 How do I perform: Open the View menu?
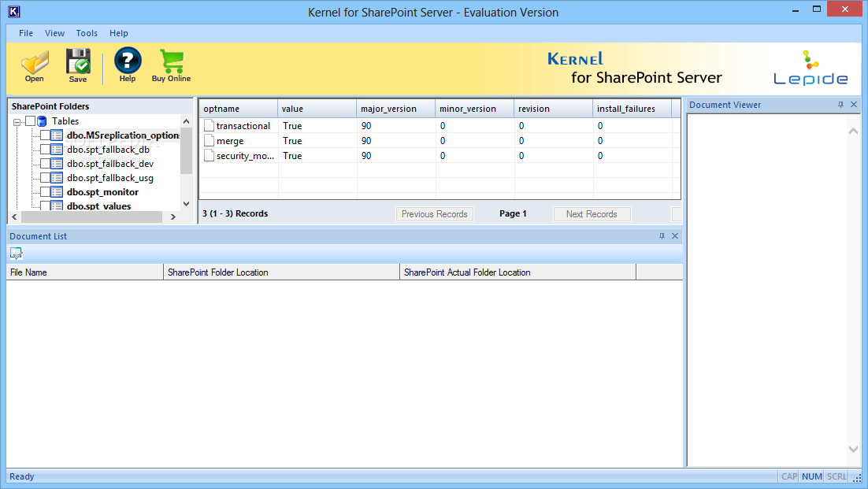click(55, 33)
